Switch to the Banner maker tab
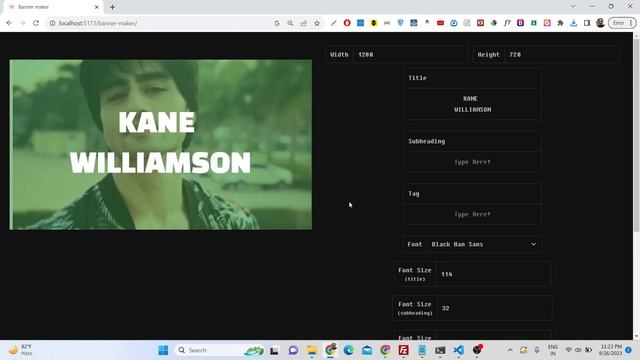This screenshot has width=640, height=360. point(53,7)
